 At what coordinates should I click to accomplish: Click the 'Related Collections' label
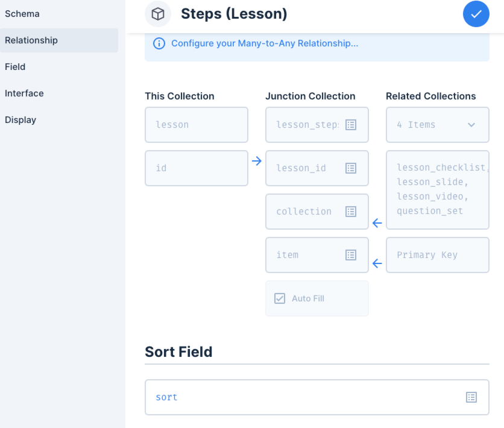tap(431, 96)
